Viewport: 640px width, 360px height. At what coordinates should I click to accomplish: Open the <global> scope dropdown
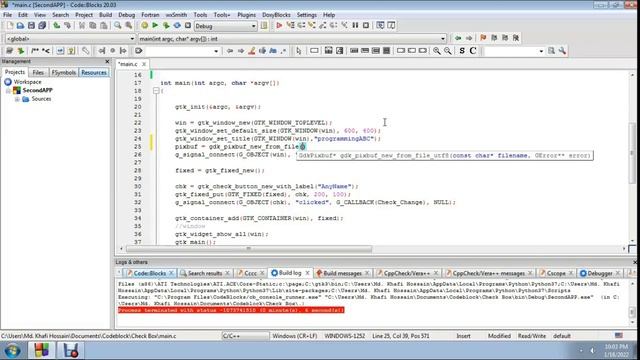point(70,38)
